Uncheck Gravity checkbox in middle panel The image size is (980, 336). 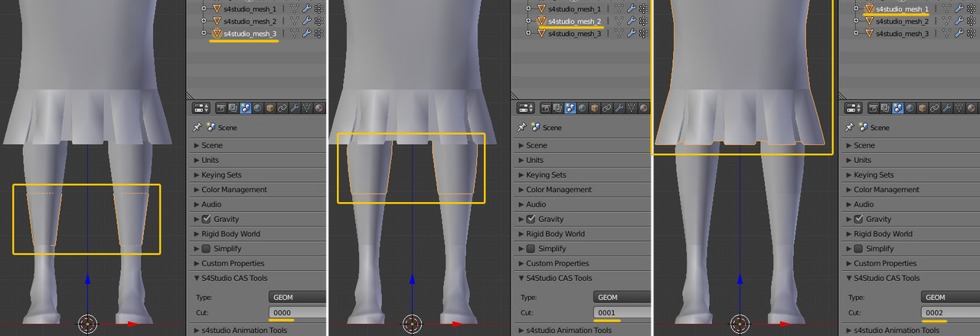click(531, 219)
